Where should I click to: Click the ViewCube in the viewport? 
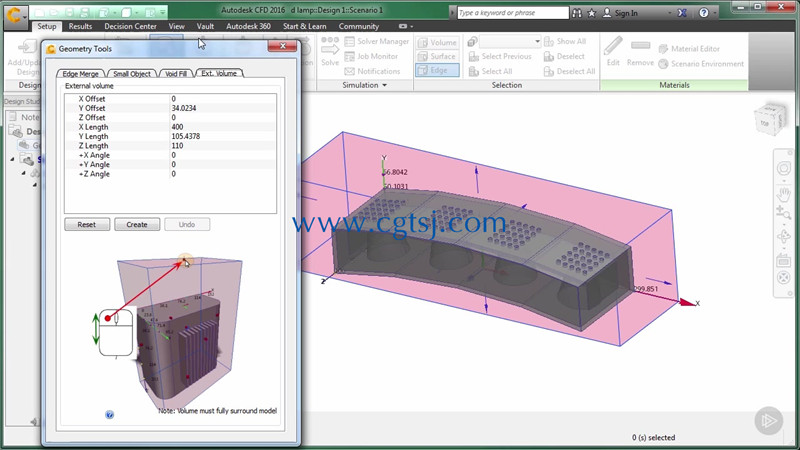[769, 119]
